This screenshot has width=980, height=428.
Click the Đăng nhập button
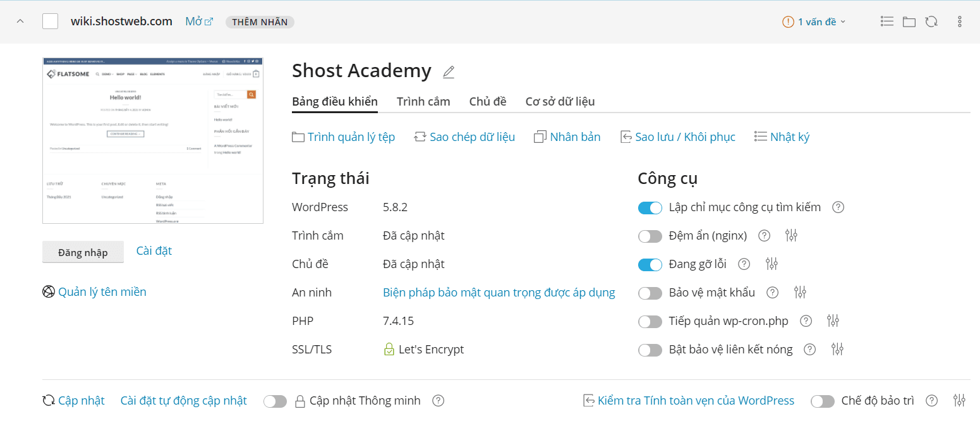(83, 252)
